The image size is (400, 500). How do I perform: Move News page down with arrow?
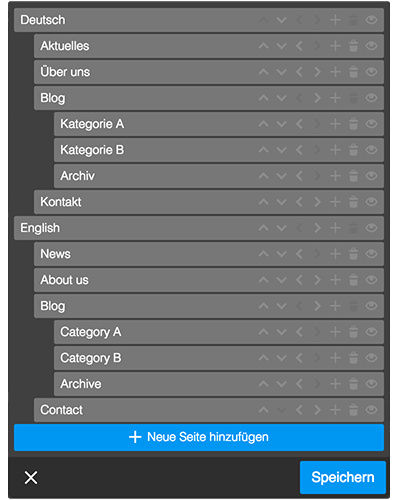point(281,254)
